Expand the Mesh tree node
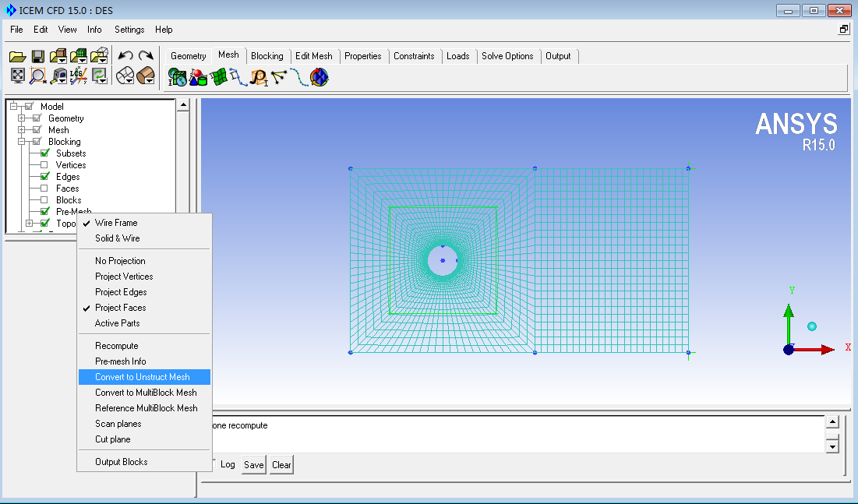The image size is (858, 504). click(x=22, y=130)
